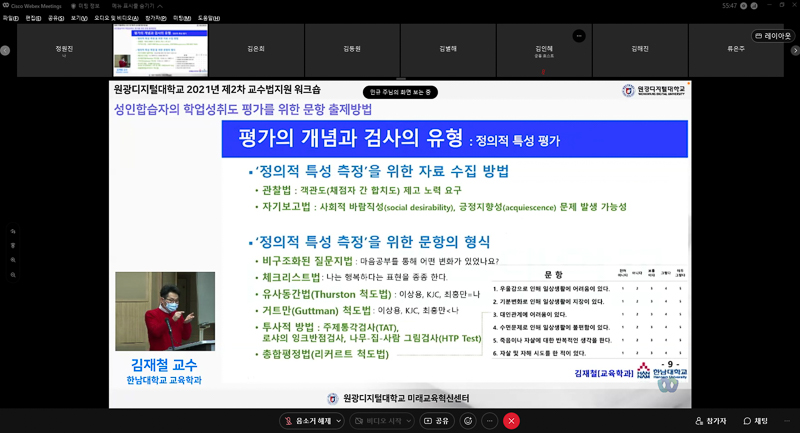Select the 김별해 participant tile

coord(448,50)
